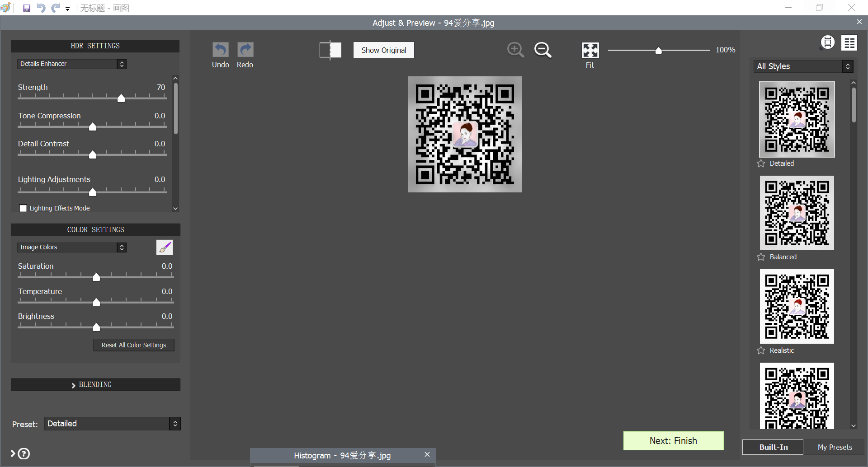This screenshot has height=467, width=868.
Task: Select the Balanced preset thumbnail
Action: tap(797, 213)
